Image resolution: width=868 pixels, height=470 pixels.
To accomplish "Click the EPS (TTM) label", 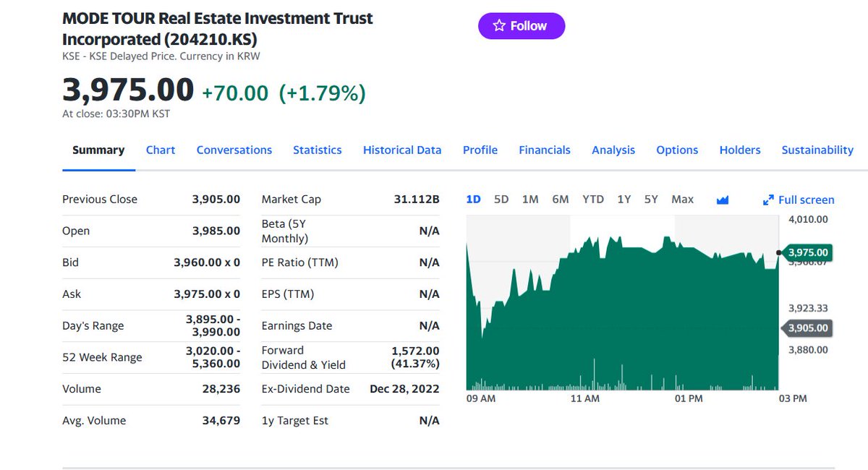I will point(288,294).
